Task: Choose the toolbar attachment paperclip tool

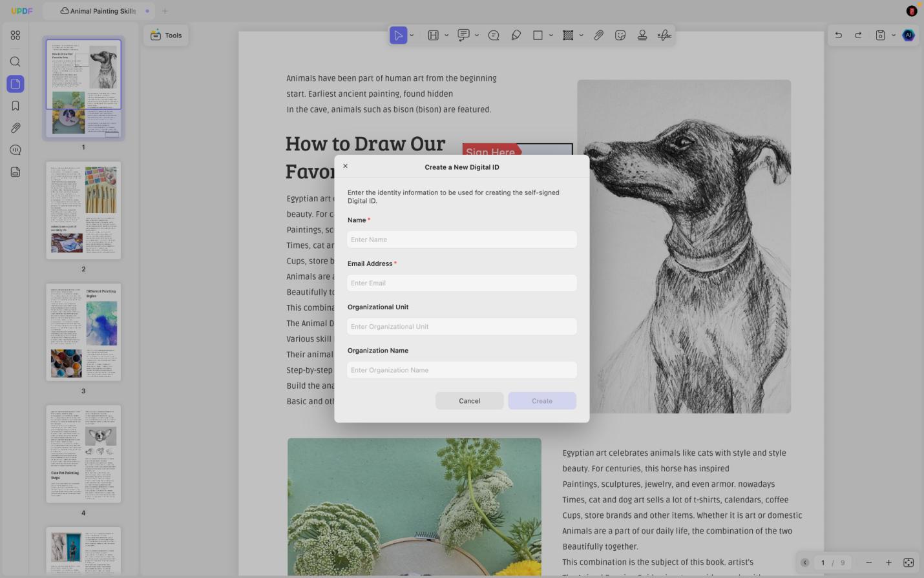Action: click(x=599, y=36)
